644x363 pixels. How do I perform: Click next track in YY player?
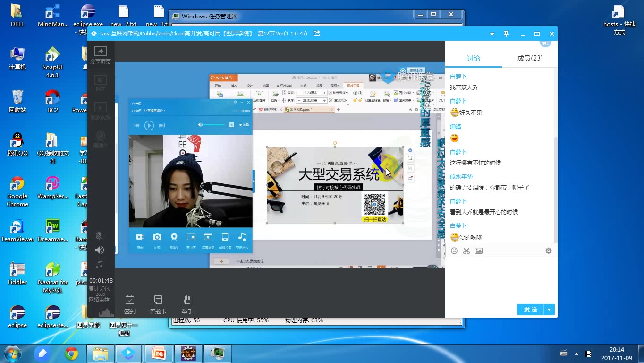(161, 125)
